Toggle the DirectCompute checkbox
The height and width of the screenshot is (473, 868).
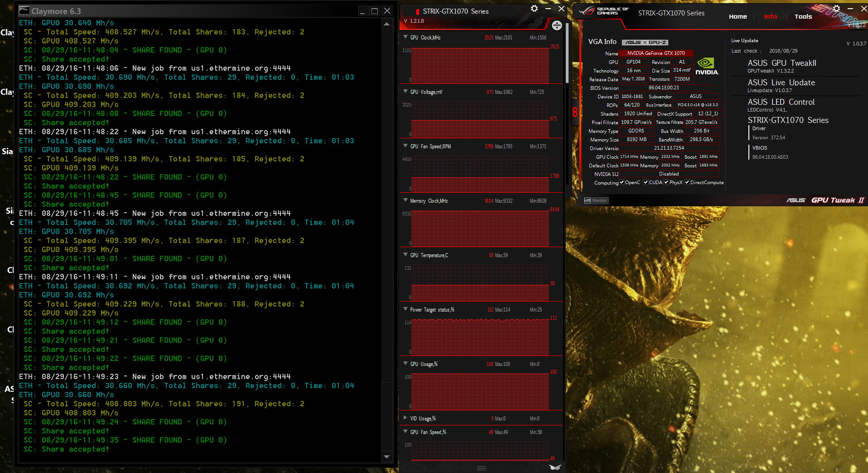pyautogui.click(x=687, y=182)
